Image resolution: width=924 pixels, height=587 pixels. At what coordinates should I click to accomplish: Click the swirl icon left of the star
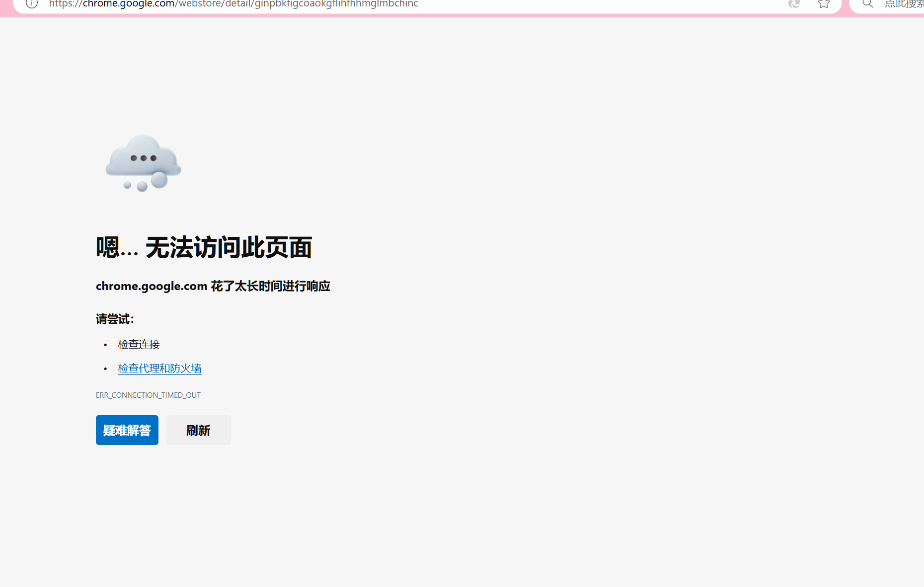tap(794, 4)
